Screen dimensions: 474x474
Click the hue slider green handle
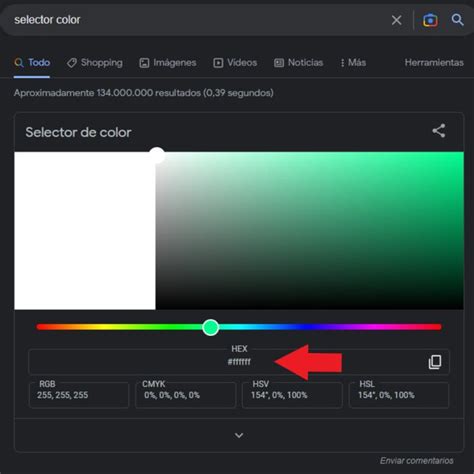[210, 327]
